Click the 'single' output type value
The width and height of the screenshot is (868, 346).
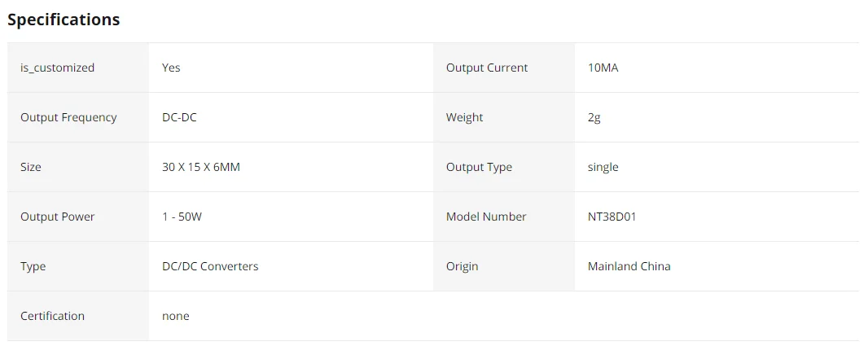click(603, 167)
